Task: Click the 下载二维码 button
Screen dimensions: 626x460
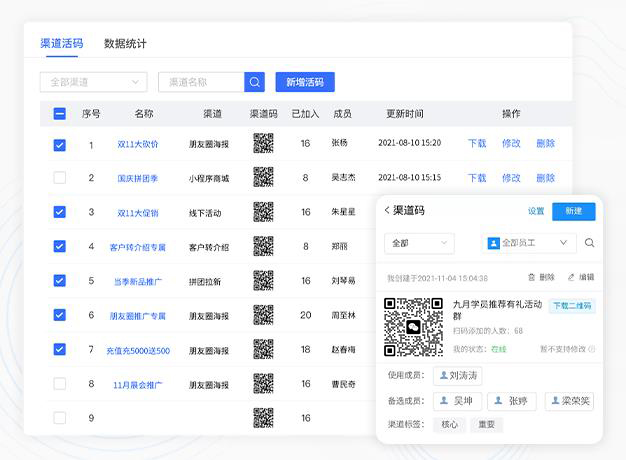Action: click(572, 306)
